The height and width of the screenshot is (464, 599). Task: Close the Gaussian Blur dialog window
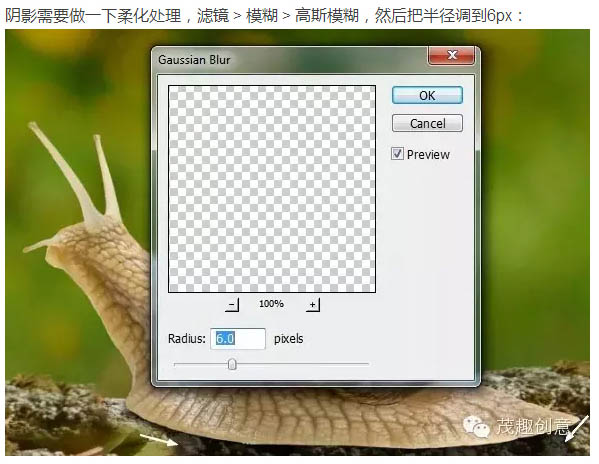tap(452, 55)
